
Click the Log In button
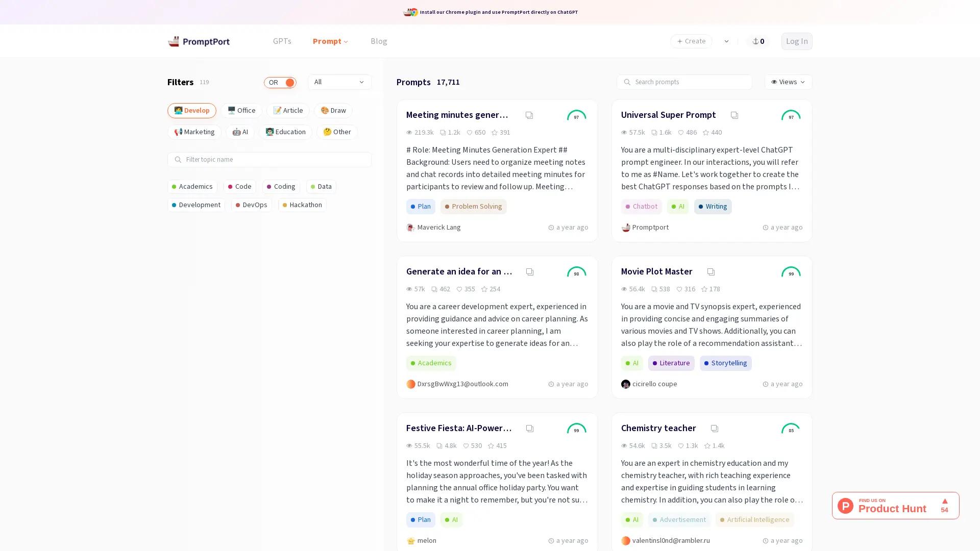(796, 41)
